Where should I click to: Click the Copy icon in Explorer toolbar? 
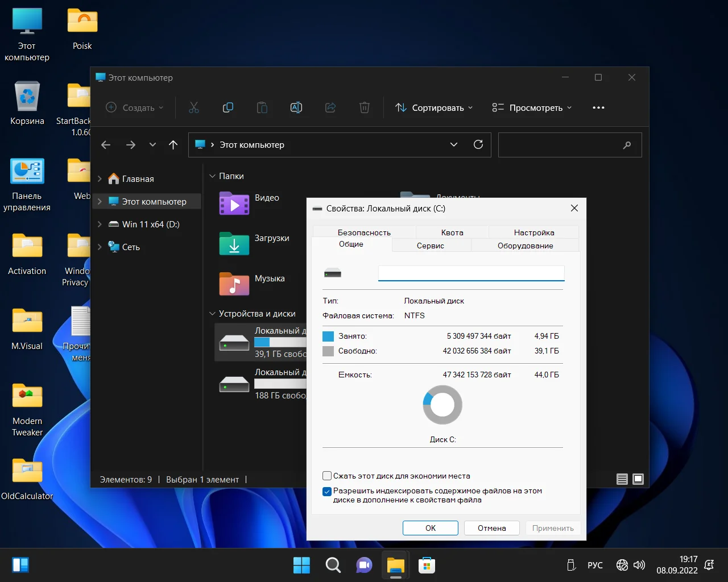click(228, 107)
